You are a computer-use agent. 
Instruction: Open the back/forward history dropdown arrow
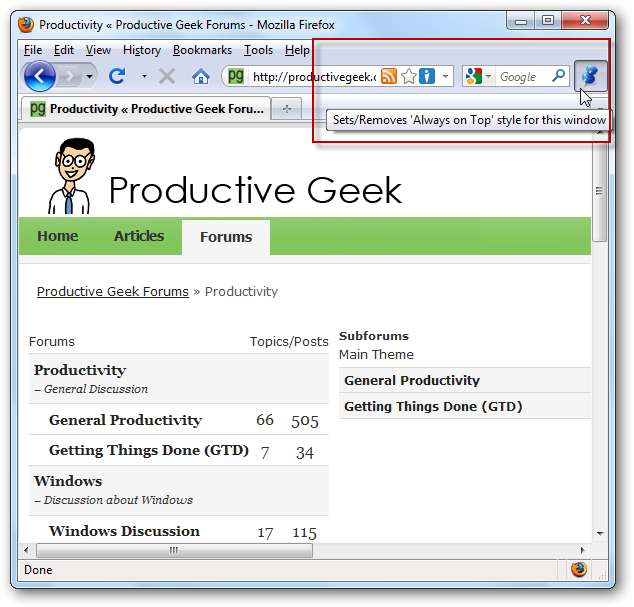point(89,76)
